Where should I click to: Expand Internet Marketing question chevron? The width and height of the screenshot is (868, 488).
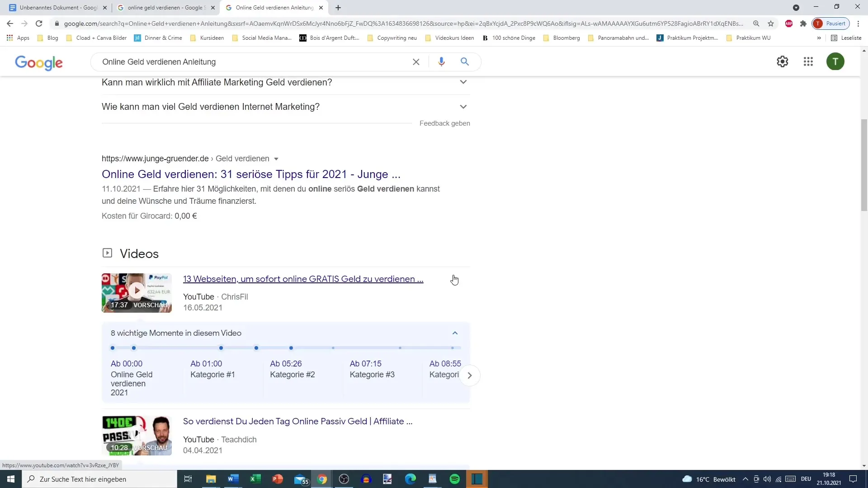463,107
